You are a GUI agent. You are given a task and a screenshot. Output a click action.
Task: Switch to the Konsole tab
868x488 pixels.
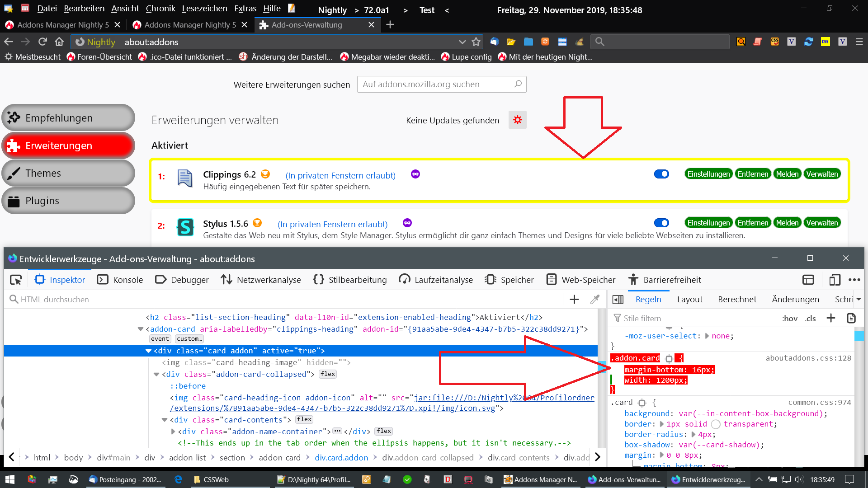120,280
